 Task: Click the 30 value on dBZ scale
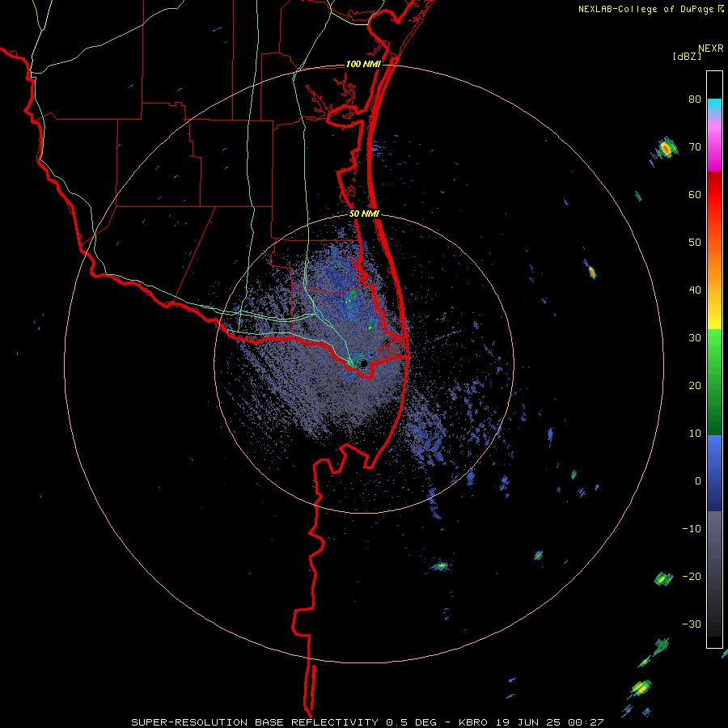[x=695, y=338]
